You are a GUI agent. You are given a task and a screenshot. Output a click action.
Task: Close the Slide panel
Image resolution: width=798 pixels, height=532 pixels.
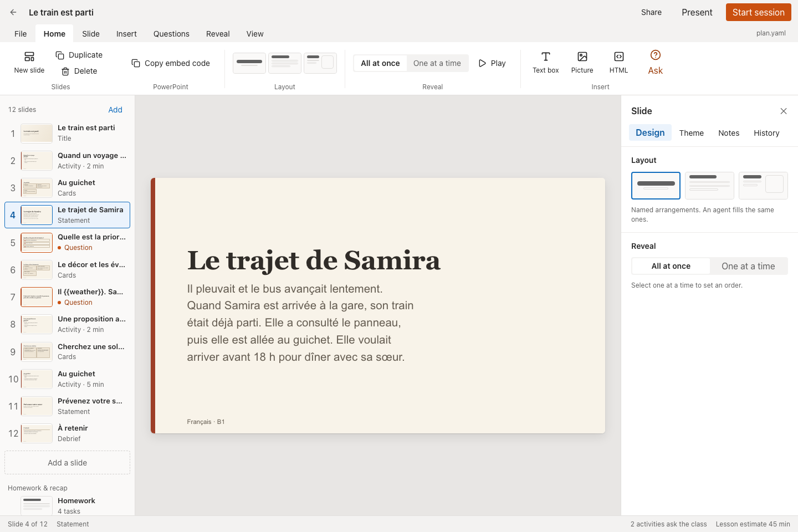pyautogui.click(x=784, y=111)
